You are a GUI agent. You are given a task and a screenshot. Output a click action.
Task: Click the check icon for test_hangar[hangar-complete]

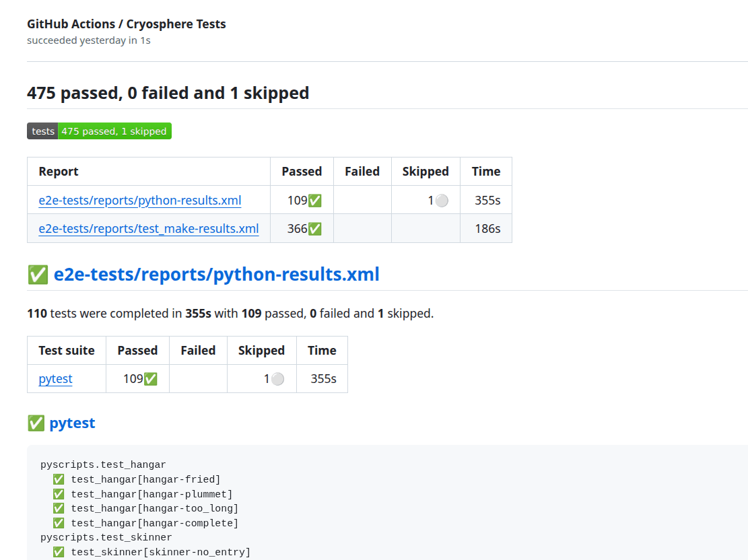[59, 523]
